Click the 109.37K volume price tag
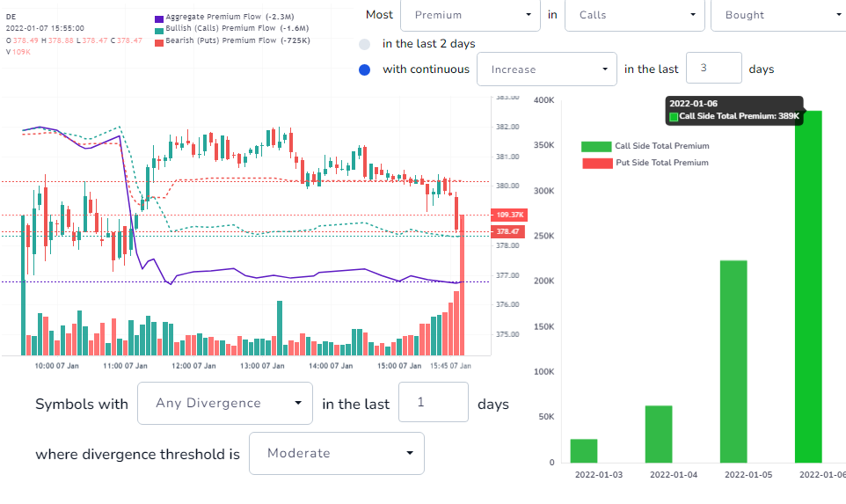The image size is (846, 504). (x=509, y=215)
